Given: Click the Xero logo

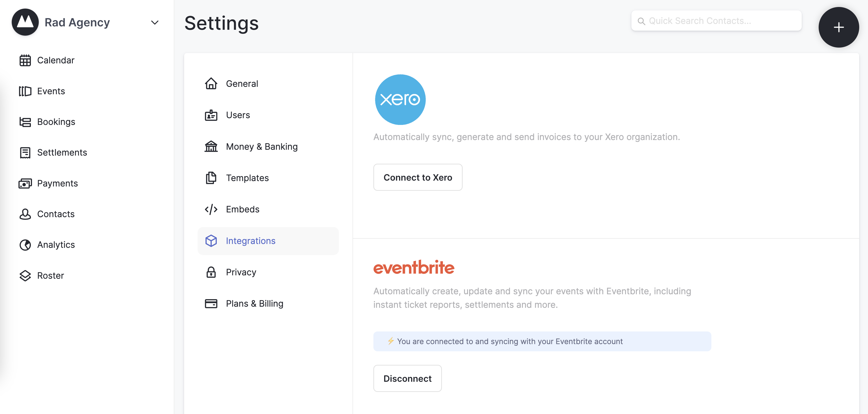Looking at the screenshot, I should 400,99.
